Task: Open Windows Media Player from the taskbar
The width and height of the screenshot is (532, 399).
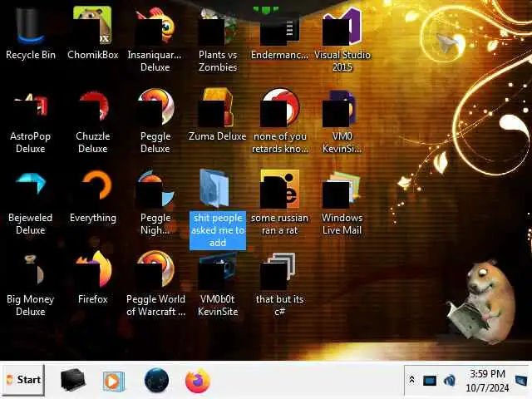Action: tap(114, 381)
